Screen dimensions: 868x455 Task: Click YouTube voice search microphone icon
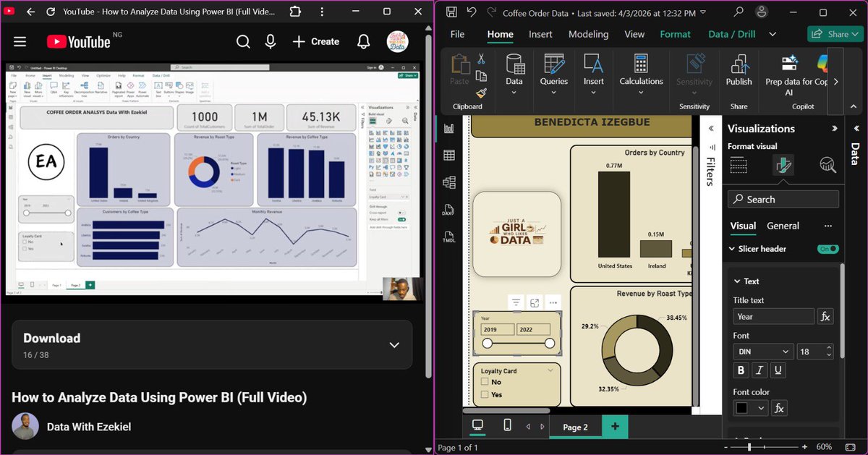tap(271, 41)
